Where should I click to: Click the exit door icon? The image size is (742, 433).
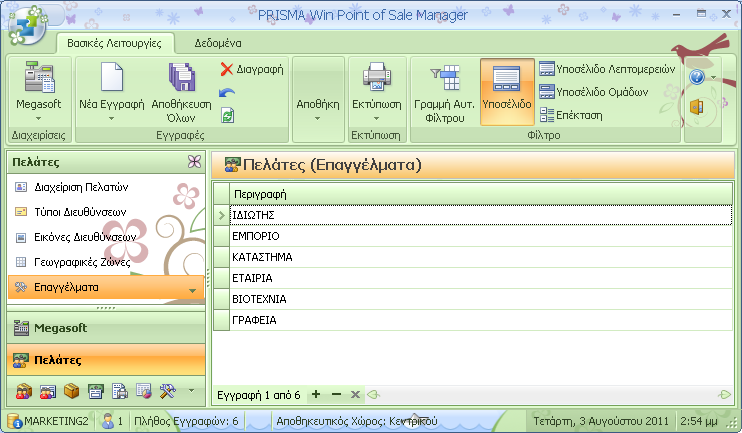pyautogui.click(x=697, y=107)
